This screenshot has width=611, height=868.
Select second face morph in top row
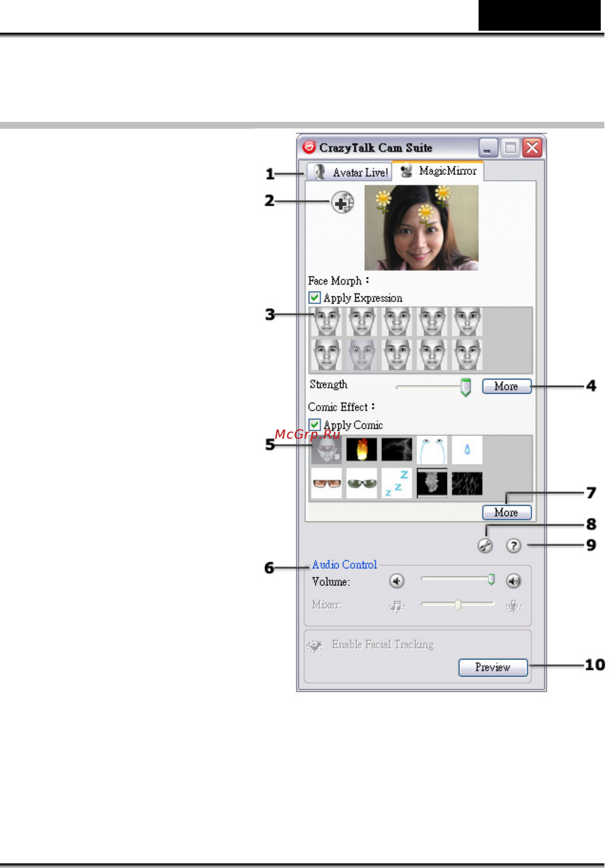[x=362, y=322]
